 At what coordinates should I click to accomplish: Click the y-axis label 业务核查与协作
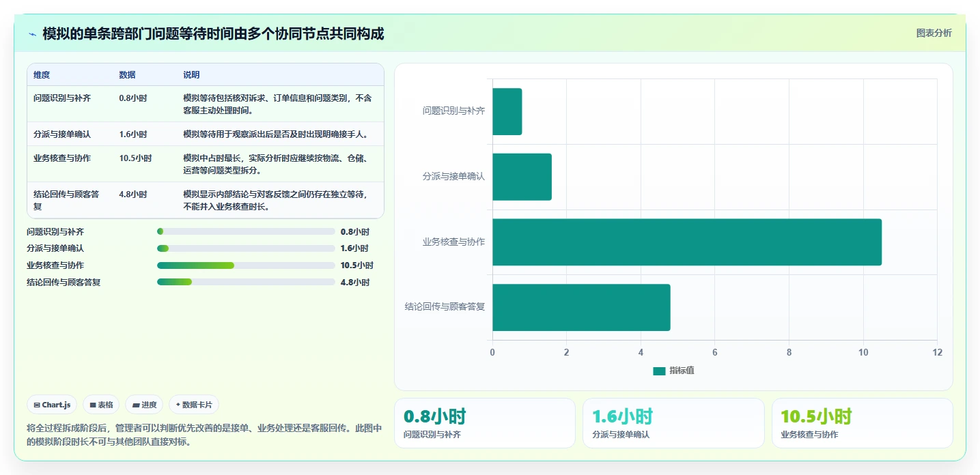[453, 242]
